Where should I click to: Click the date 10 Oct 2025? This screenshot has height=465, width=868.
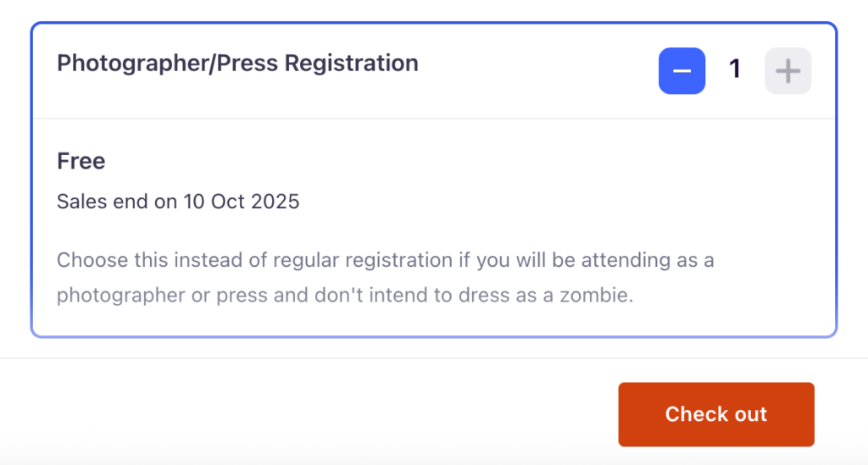tap(242, 202)
